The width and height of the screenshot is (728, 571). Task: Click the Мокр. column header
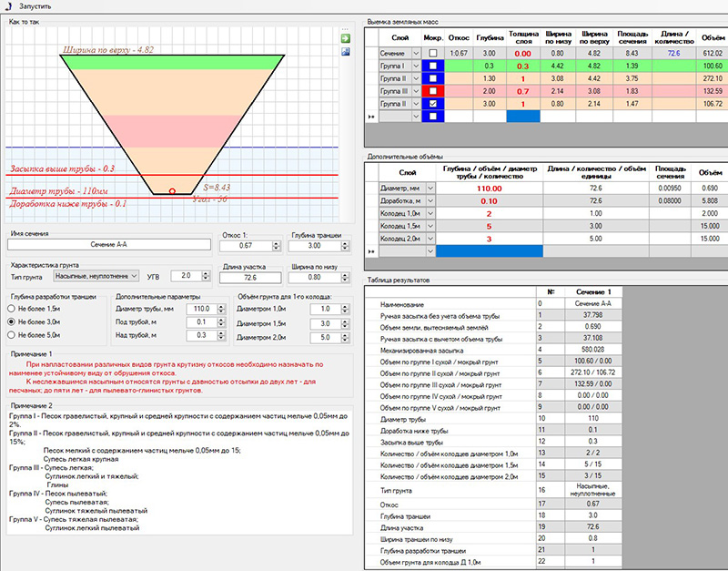point(433,37)
